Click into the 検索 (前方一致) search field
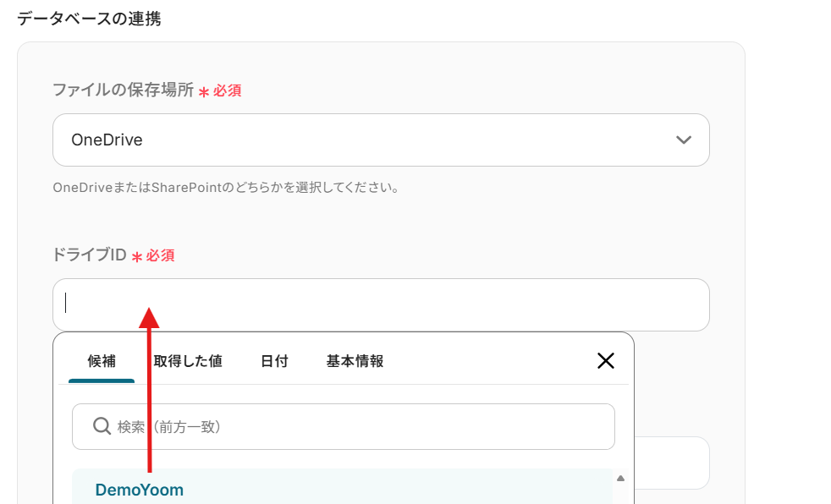 point(355,426)
